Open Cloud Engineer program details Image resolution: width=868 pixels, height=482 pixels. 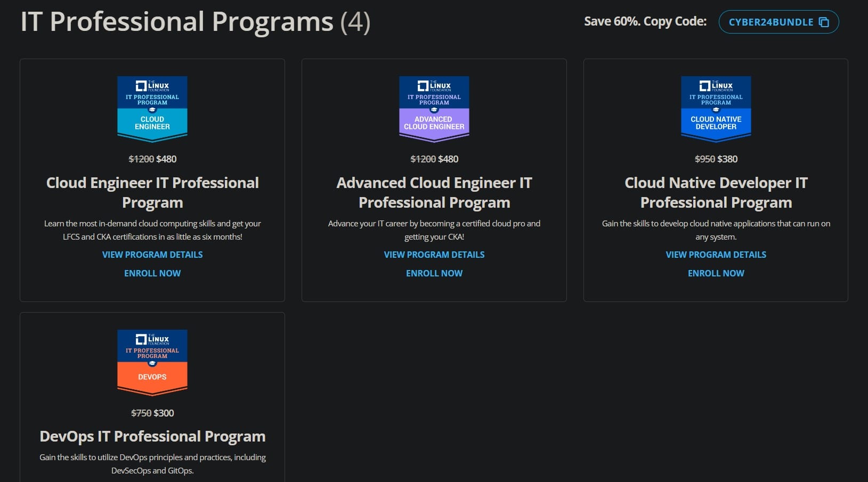[152, 255]
